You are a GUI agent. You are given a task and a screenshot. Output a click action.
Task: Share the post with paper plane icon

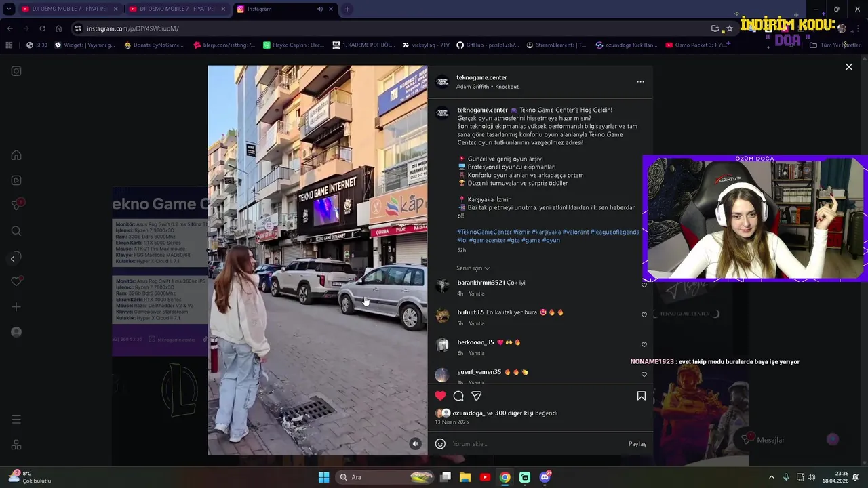477,396
